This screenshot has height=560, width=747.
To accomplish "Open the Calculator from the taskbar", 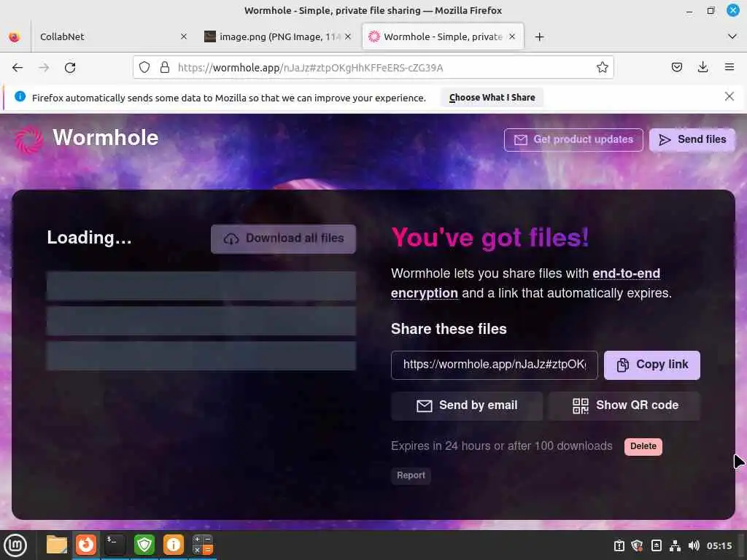I will click(x=203, y=545).
